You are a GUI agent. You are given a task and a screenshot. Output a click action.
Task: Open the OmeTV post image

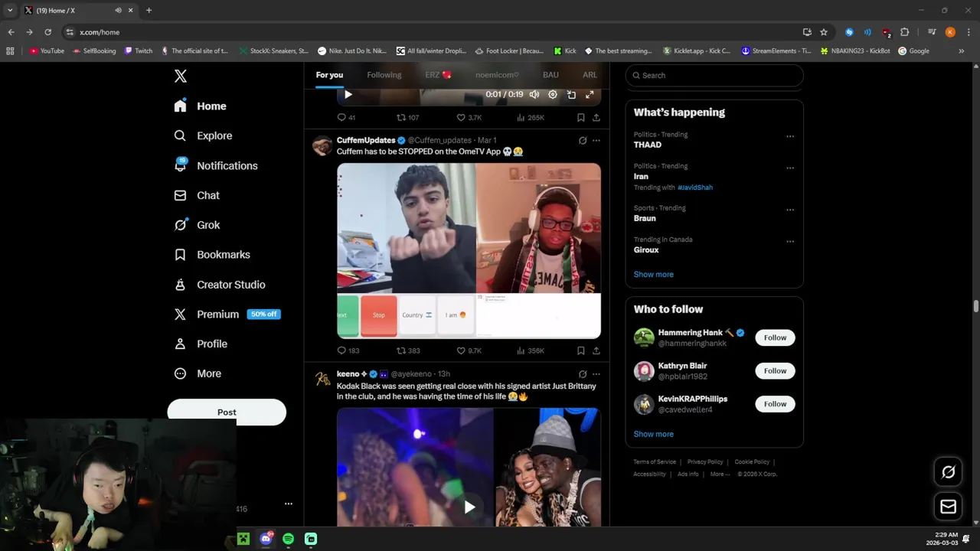pos(469,250)
